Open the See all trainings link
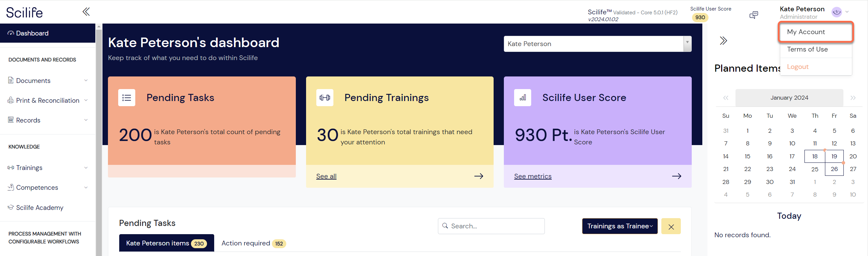 (326, 176)
